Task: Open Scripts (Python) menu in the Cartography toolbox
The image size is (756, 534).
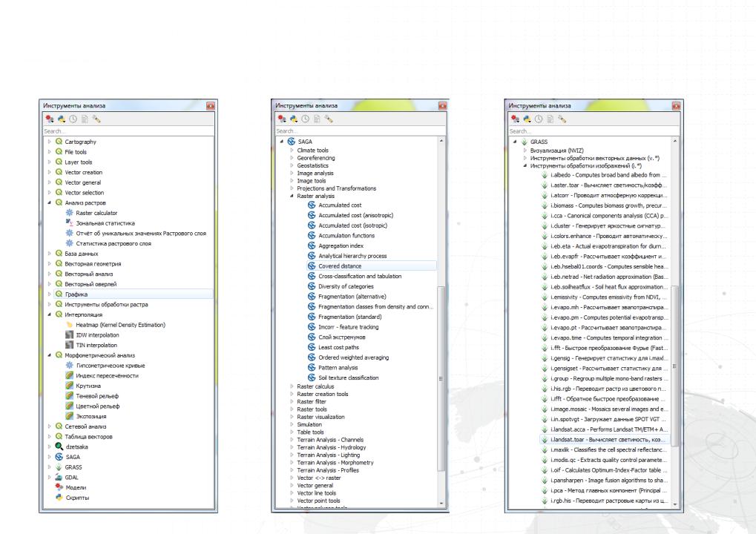Action: (x=62, y=119)
